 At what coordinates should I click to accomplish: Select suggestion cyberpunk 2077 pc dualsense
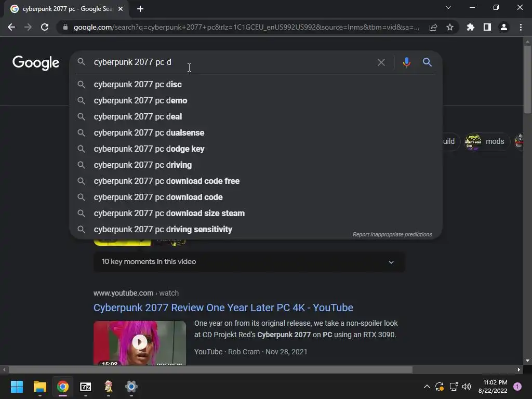(x=256, y=132)
